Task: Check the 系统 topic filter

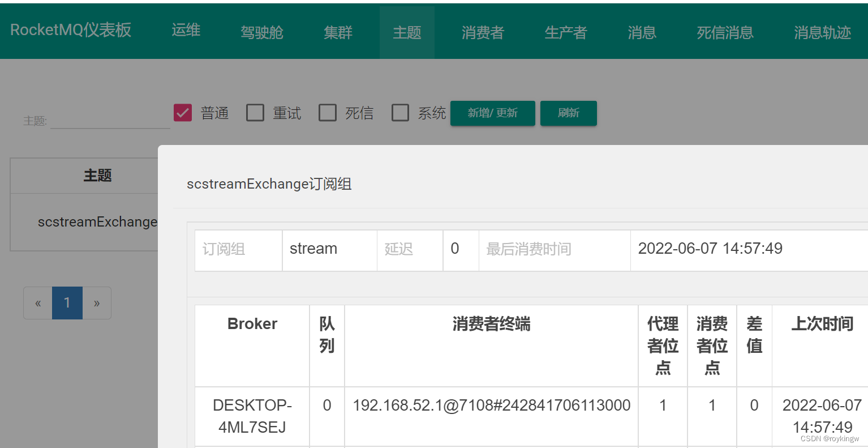Action: pos(401,112)
